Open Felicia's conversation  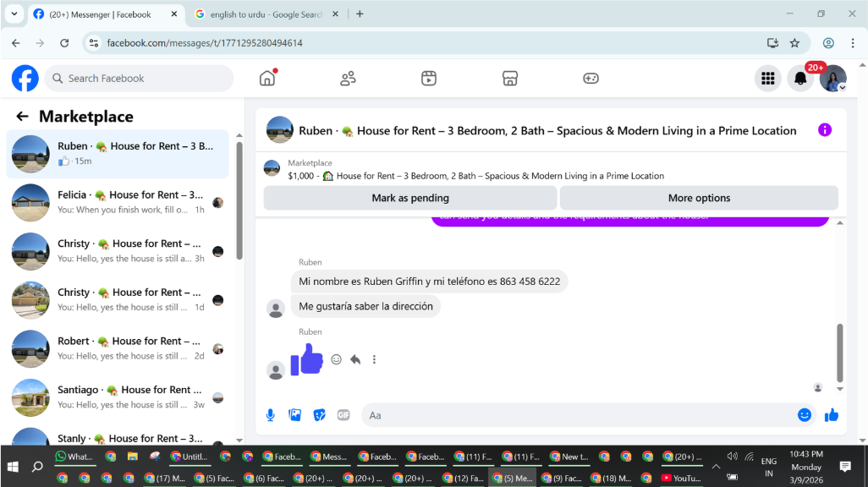coord(118,203)
